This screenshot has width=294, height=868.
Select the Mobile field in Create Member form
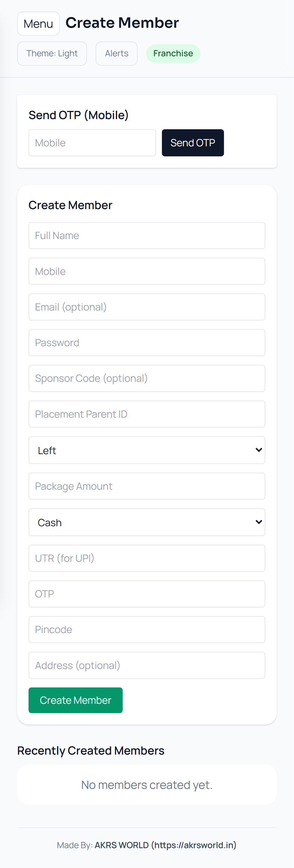click(147, 271)
